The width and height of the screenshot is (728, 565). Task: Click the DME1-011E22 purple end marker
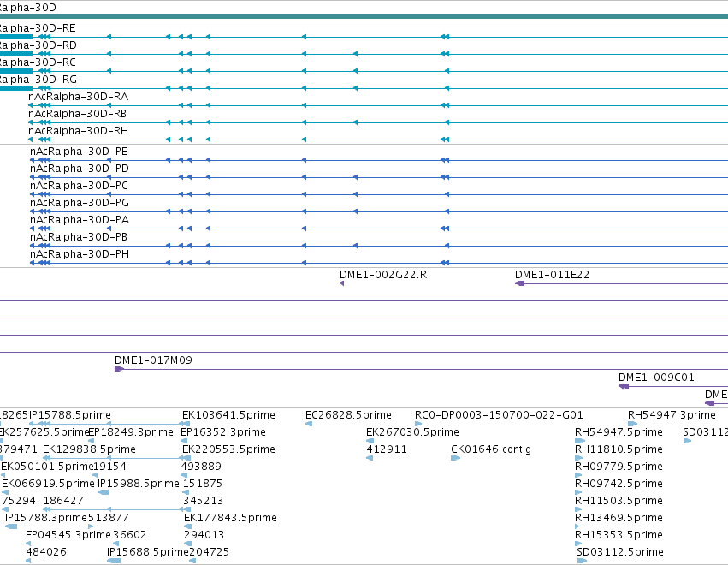pos(519,283)
